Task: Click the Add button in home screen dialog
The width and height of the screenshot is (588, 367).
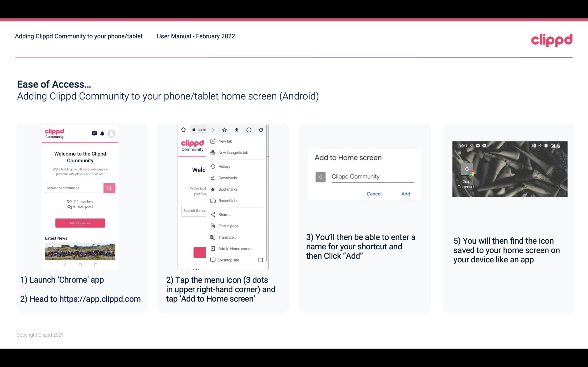Action: 405,194
